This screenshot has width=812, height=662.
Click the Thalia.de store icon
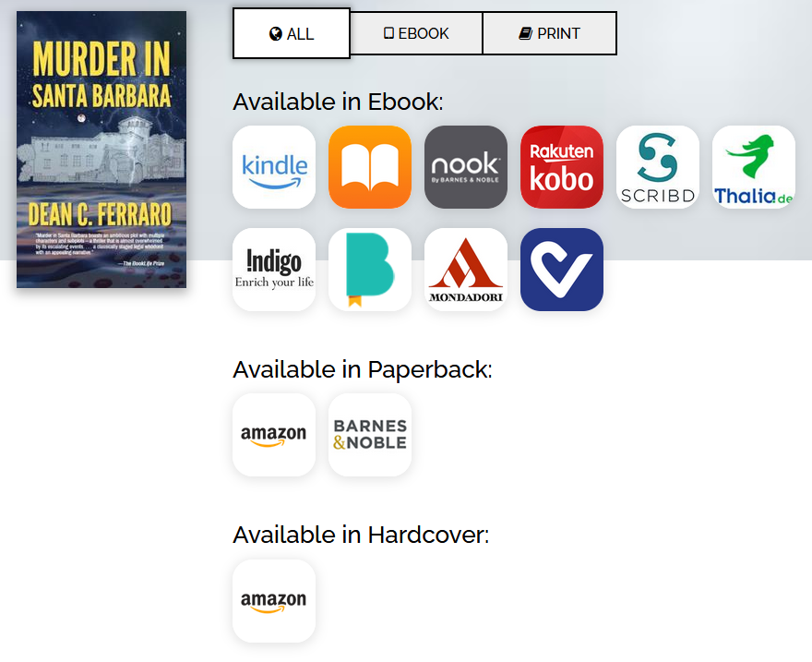tap(754, 167)
